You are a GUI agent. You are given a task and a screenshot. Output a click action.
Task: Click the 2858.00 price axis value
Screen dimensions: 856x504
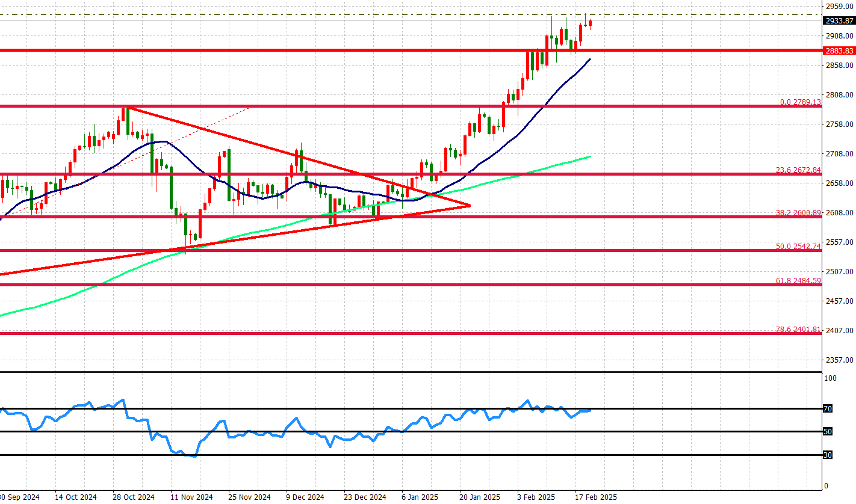(839, 66)
